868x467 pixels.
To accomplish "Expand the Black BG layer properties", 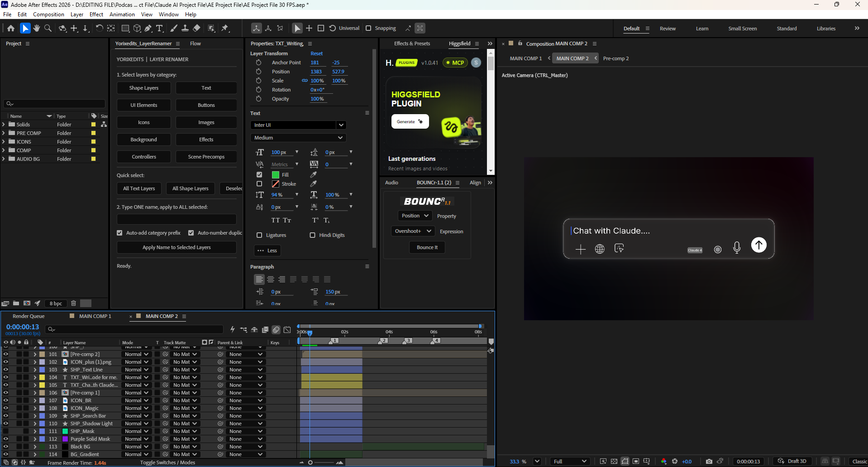I will click(35, 446).
